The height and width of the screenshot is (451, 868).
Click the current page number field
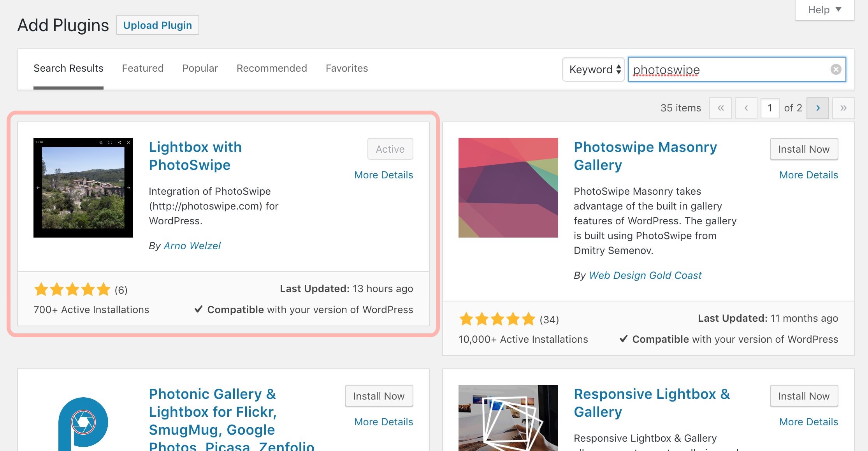point(770,108)
